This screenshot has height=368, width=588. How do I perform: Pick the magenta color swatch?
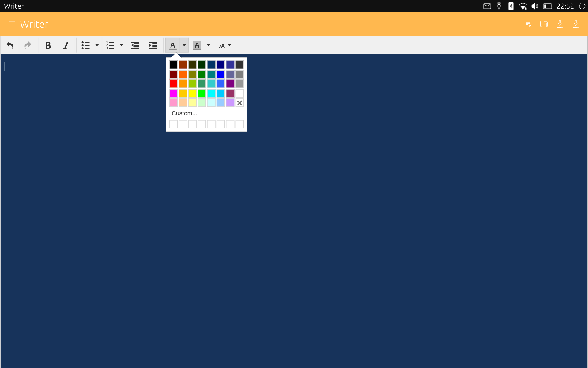click(173, 93)
